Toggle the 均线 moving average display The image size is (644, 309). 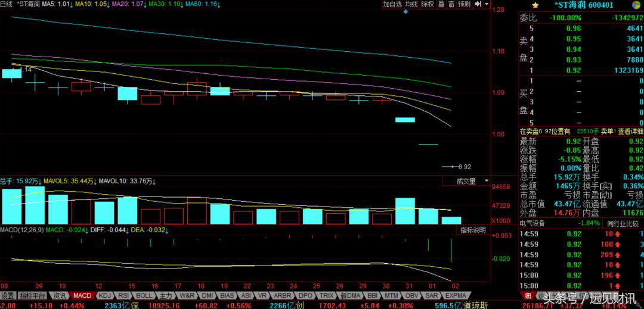(x=411, y=4)
